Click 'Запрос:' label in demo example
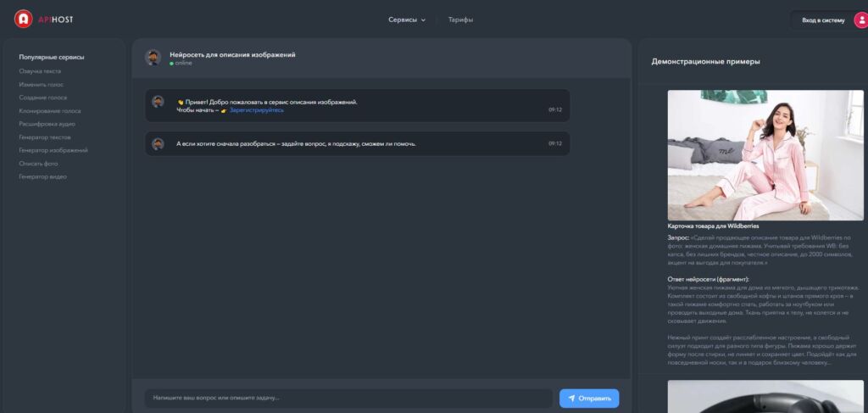Screen dimensions: 868x413 coord(678,237)
